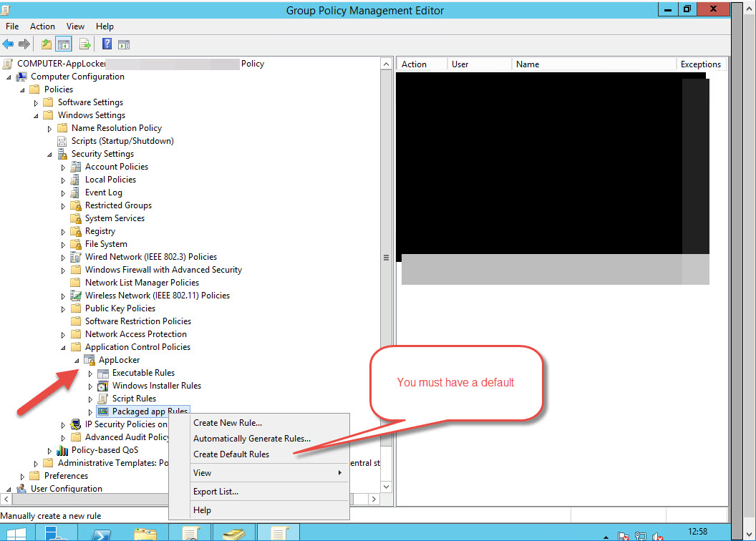Click the Back arrow toolbar icon

[9, 44]
